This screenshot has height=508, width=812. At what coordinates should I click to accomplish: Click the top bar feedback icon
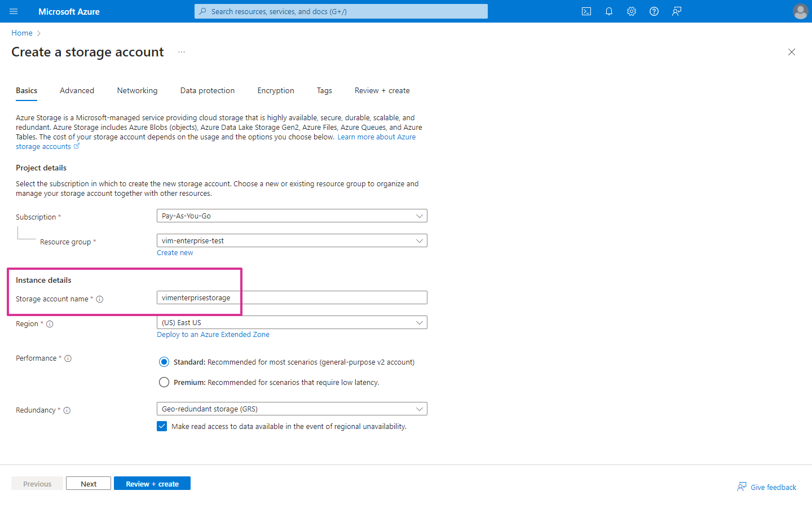coord(677,11)
